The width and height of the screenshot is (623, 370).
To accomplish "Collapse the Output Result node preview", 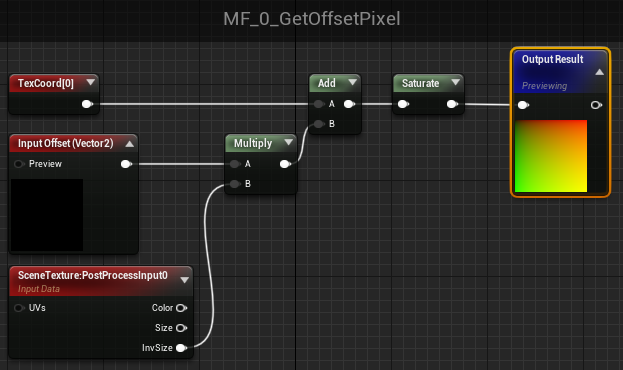I will click(599, 72).
